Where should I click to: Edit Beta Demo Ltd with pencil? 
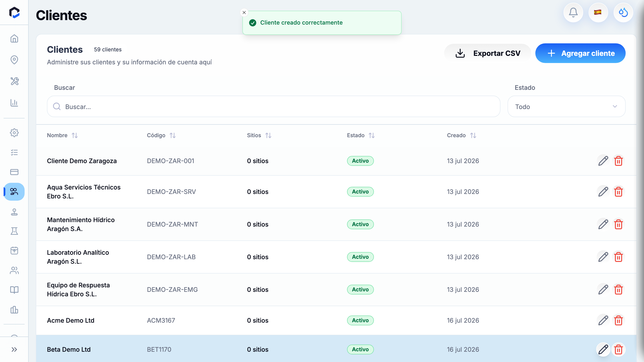tap(603, 349)
